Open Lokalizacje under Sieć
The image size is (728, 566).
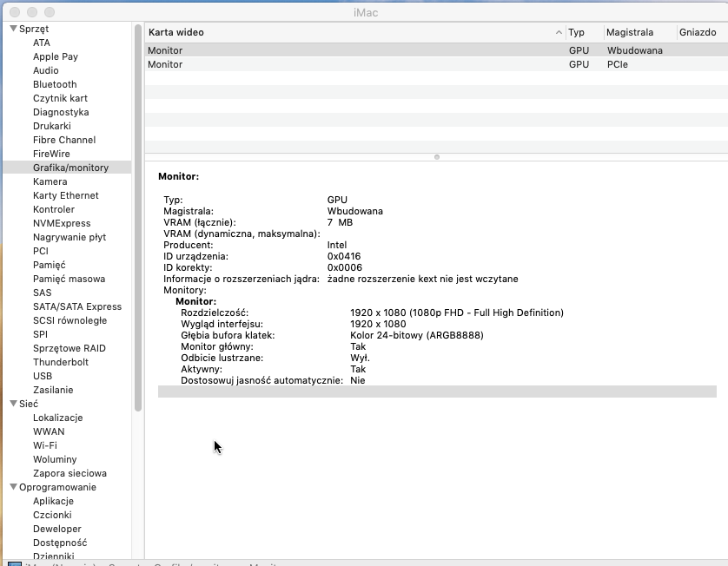57,418
